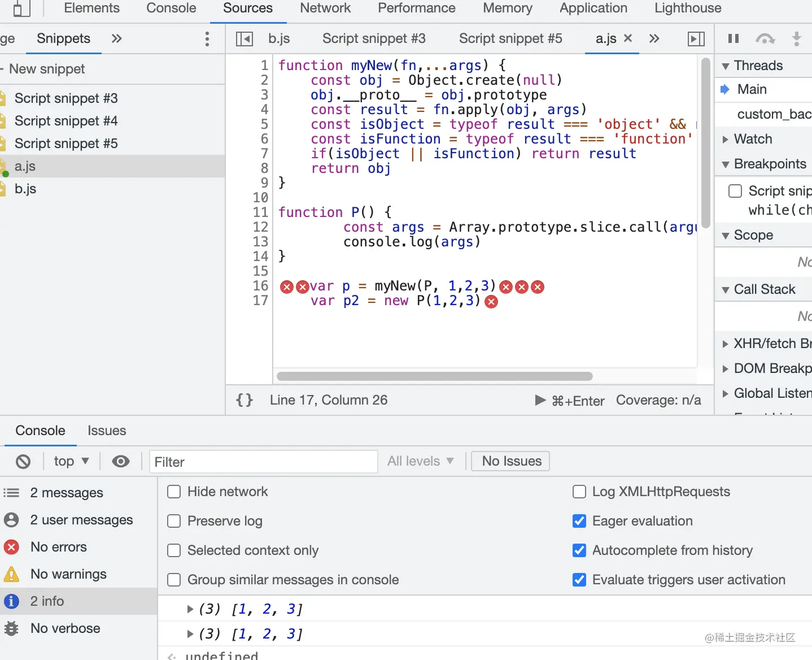Screen dimensions: 812x660
Task: Enable Log XMLHttpRequests checkbox
Action: (579, 492)
